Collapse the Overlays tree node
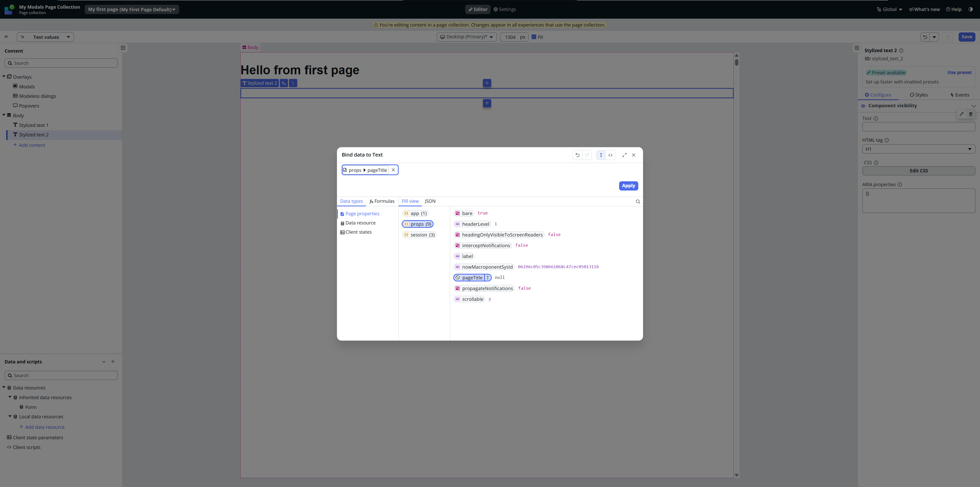 tap(4, 77)
